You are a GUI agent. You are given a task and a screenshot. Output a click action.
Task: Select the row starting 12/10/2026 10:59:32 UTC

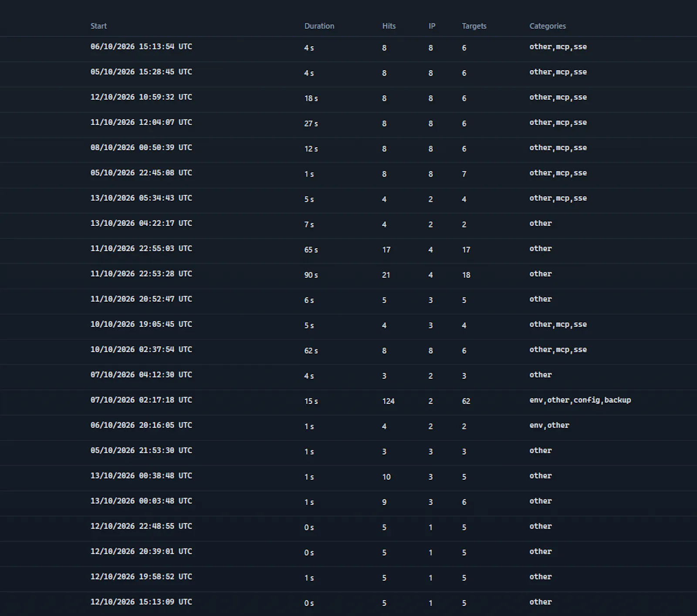pos(348,100)
